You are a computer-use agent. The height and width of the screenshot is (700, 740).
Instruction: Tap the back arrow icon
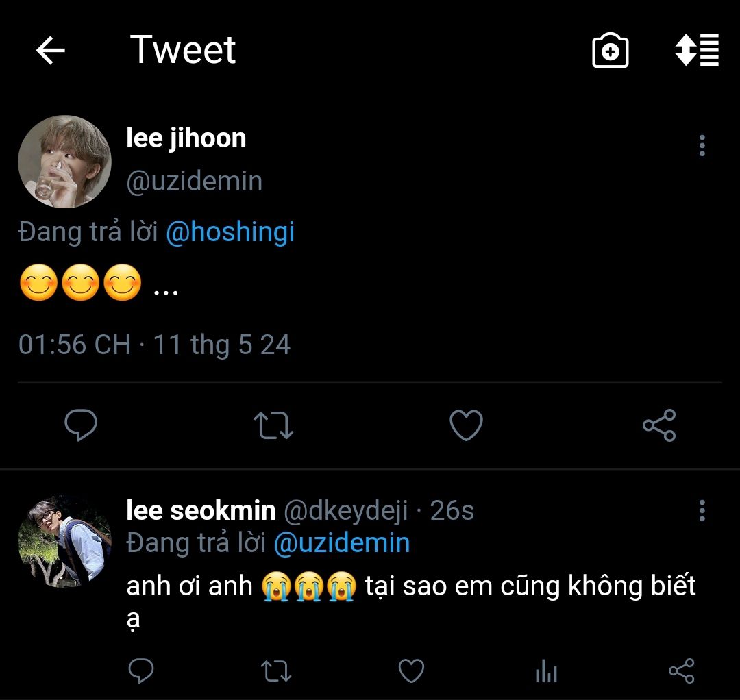click(x=50, y=51)
